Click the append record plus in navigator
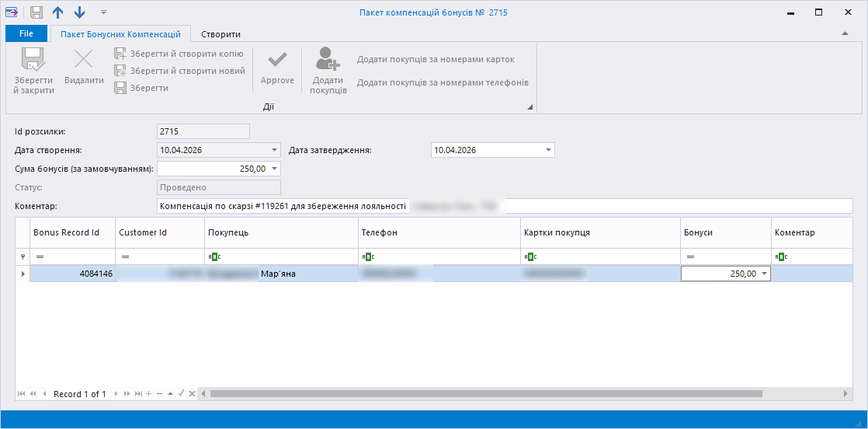Image resolution: width=868 pixels, height=429 pixels. point(148,394)
